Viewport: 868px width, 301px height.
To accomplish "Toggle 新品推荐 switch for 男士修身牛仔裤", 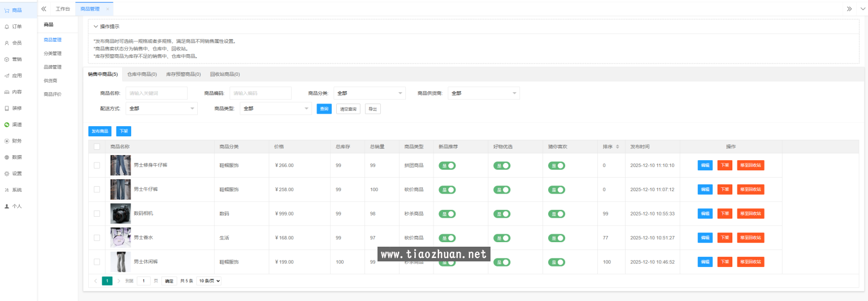I will [447, 166].
